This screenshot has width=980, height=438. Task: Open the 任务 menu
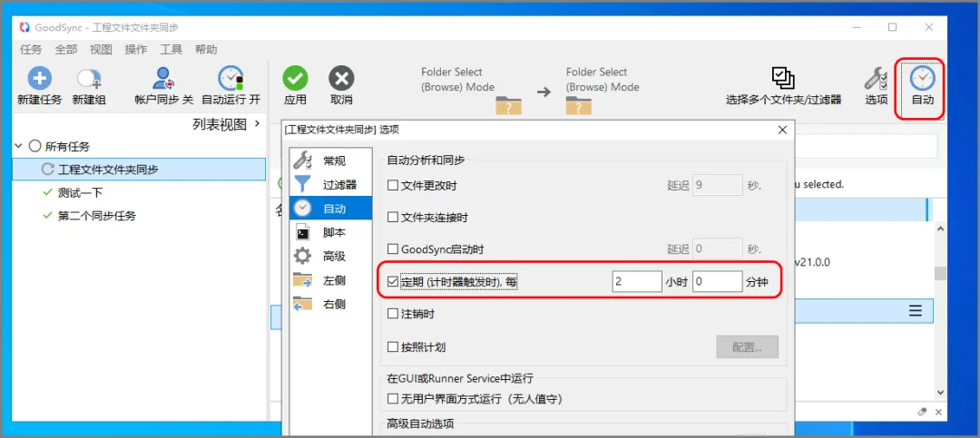[x=31, y=49]
